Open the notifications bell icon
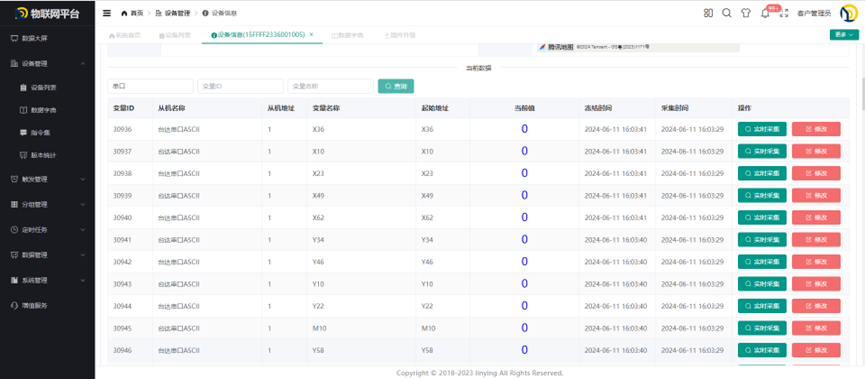 click(x=765, y=14)
